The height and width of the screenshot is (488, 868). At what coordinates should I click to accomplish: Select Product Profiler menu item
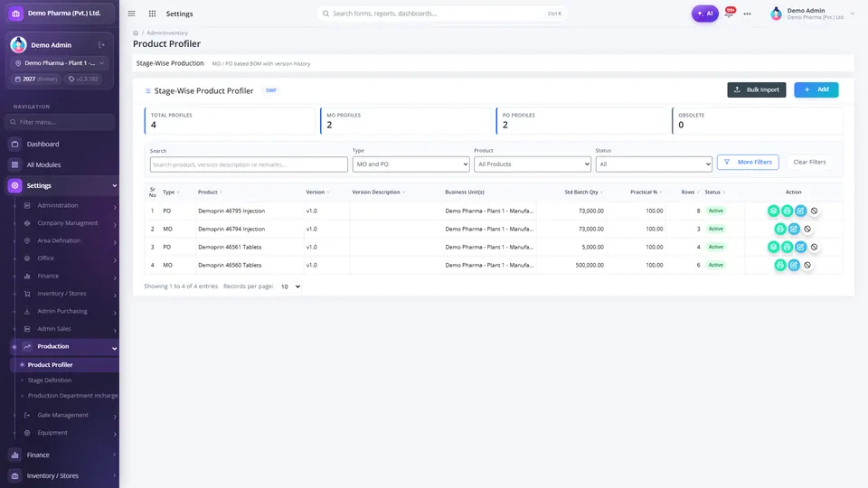(x=64, y=364)
